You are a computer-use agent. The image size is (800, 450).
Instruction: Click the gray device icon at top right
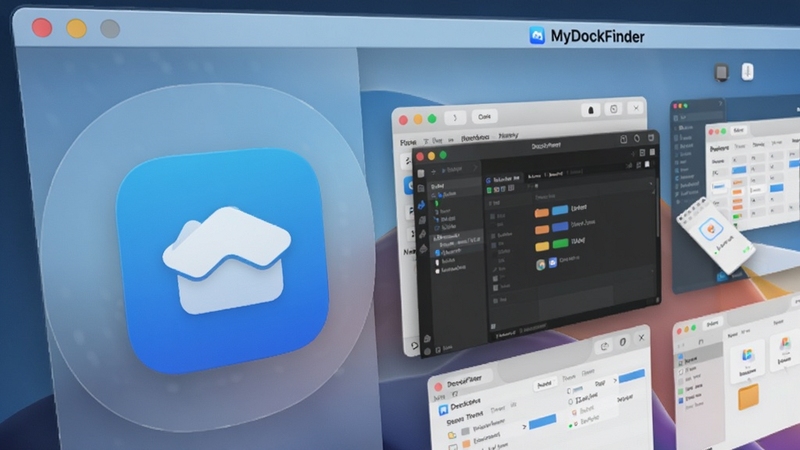(x=721, y=72)
